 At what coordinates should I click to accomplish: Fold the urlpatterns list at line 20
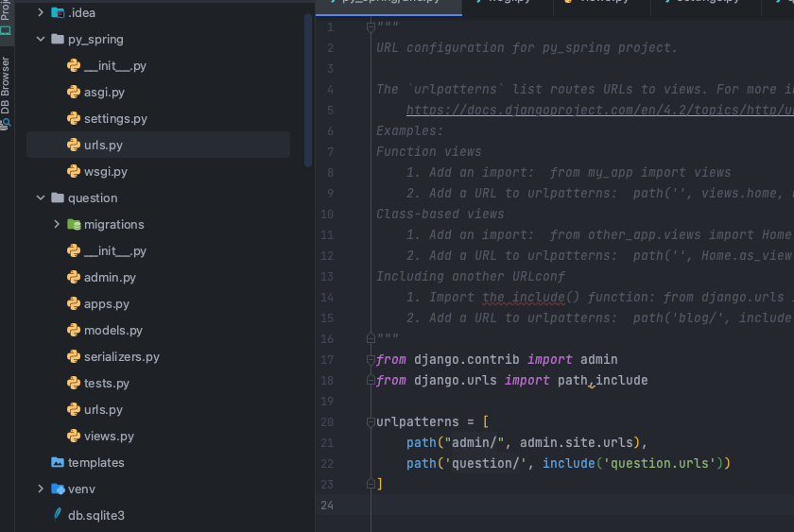[371, 421]
